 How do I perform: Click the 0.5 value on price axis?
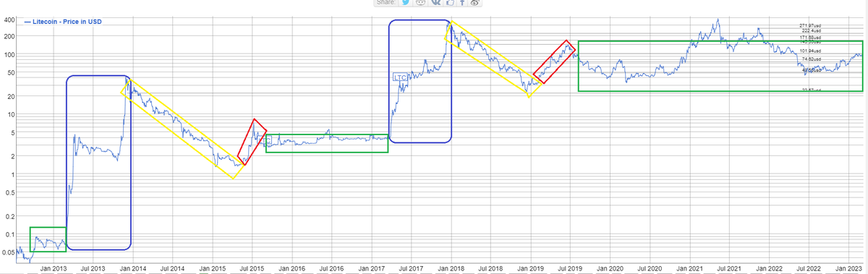pos(11,193)
